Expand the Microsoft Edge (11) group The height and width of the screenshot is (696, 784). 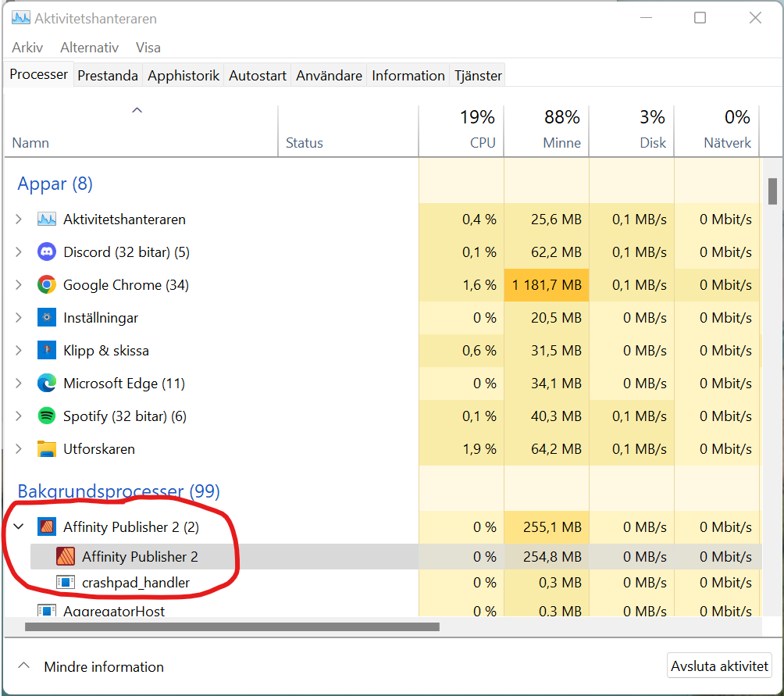point(19,383)
